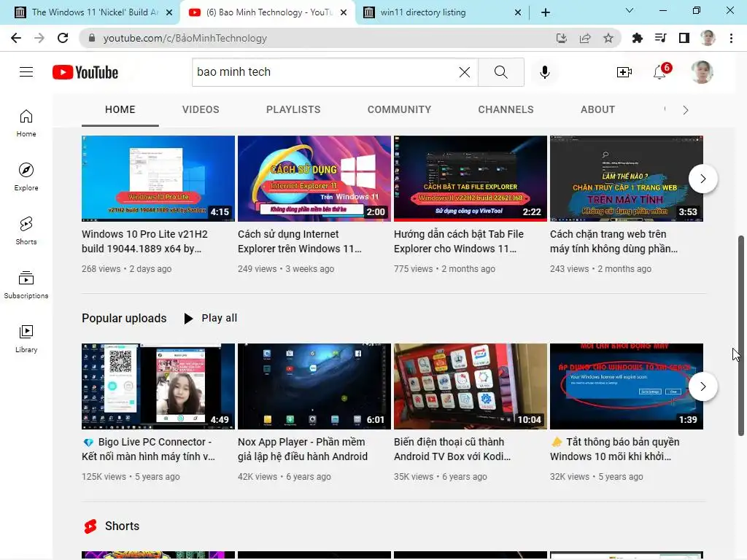747x560 pixels.
Task: Play the Tab File Explorer 2:22 thumbnail
Action: pyautogui.click(x=471, y=179)
